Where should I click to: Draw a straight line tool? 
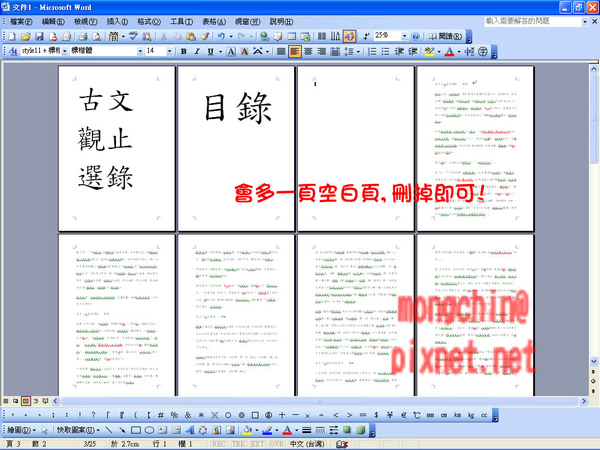(x=109, y=430)
